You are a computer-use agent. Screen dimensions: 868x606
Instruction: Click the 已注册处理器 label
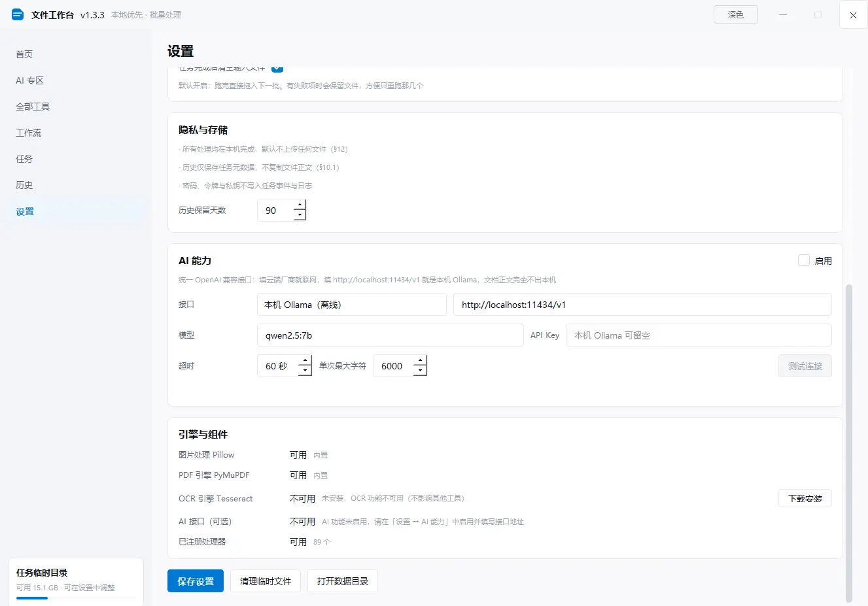[x=202, y=542]
